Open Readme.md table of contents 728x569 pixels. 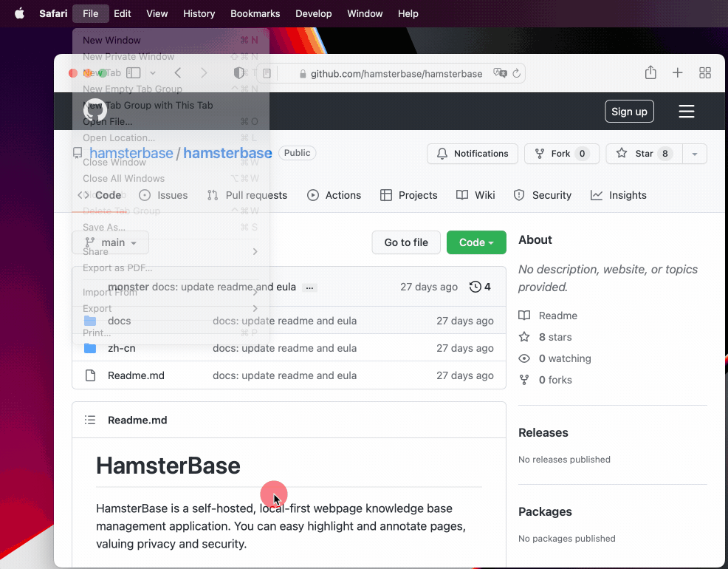(90, 420)
